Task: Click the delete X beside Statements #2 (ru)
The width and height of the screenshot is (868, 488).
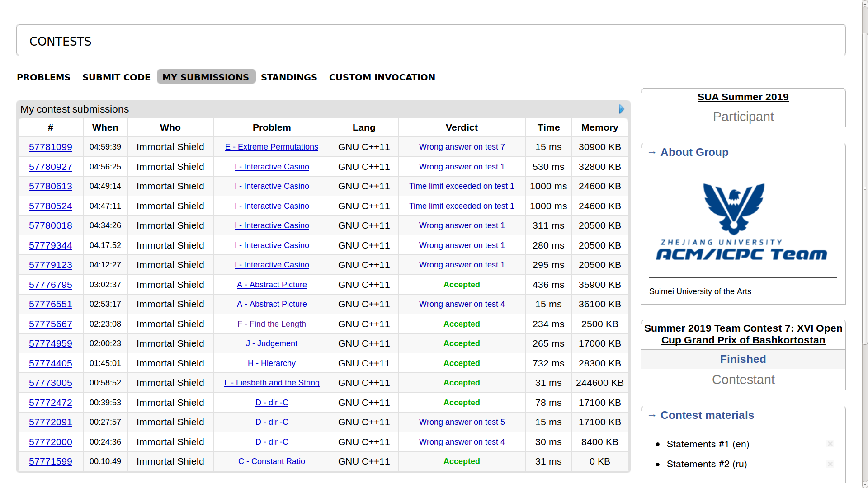Action: tap(830, 464)
